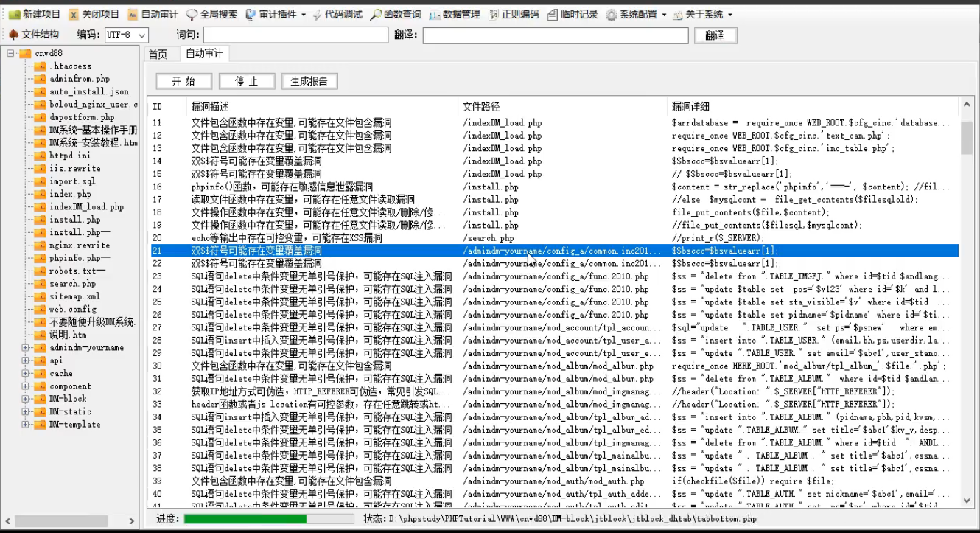
Task: Select row 17 读取文件函数 description
Action: (x=302, y=200)
